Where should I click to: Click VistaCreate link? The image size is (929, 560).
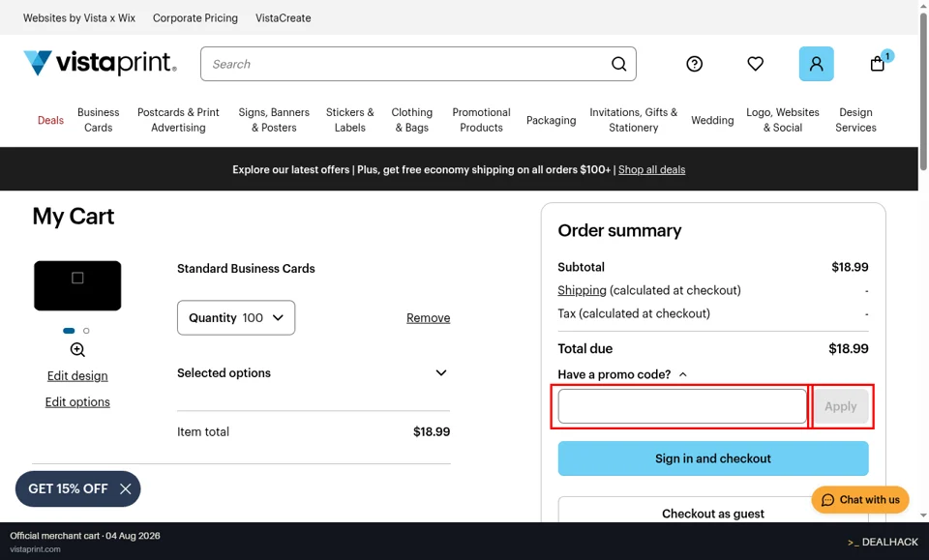click(x=284, y=17)
